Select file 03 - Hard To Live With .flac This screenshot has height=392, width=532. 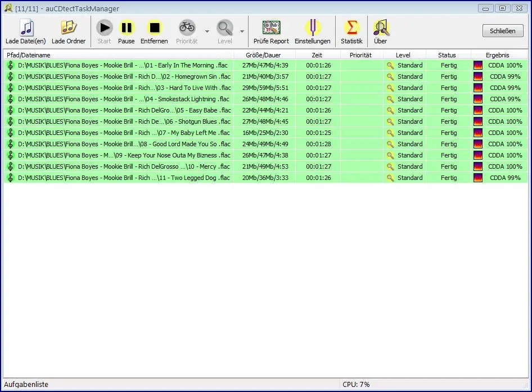coord(124,88)
